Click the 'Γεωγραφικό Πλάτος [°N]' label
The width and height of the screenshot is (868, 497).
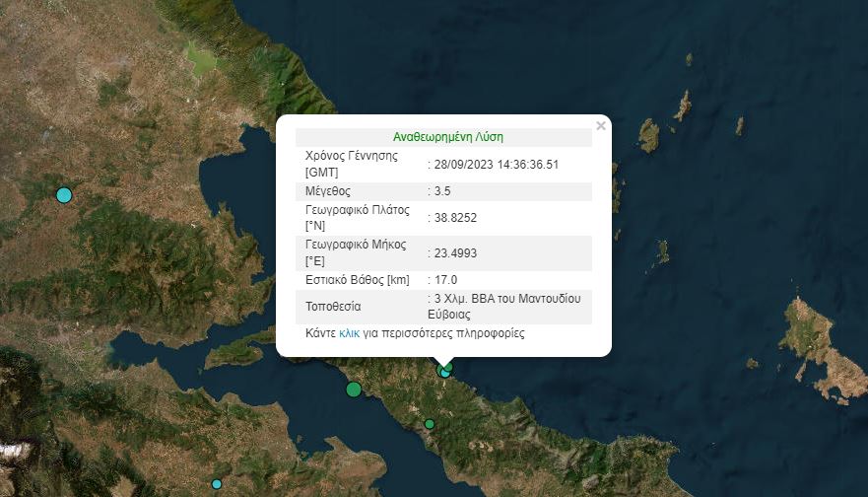(358, 218)
